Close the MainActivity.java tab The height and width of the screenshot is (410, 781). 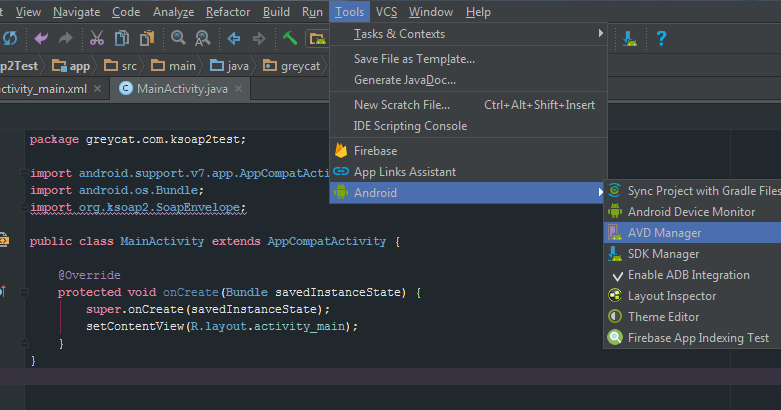point(239,89)
